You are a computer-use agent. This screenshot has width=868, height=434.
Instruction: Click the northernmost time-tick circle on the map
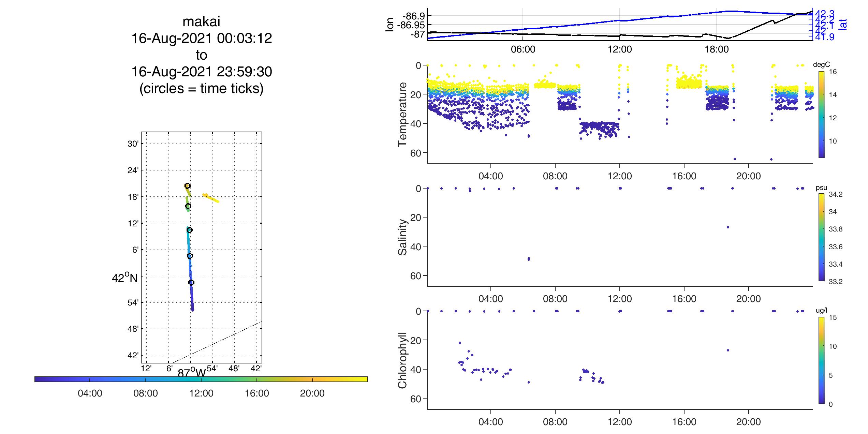[x=187, y=185]
